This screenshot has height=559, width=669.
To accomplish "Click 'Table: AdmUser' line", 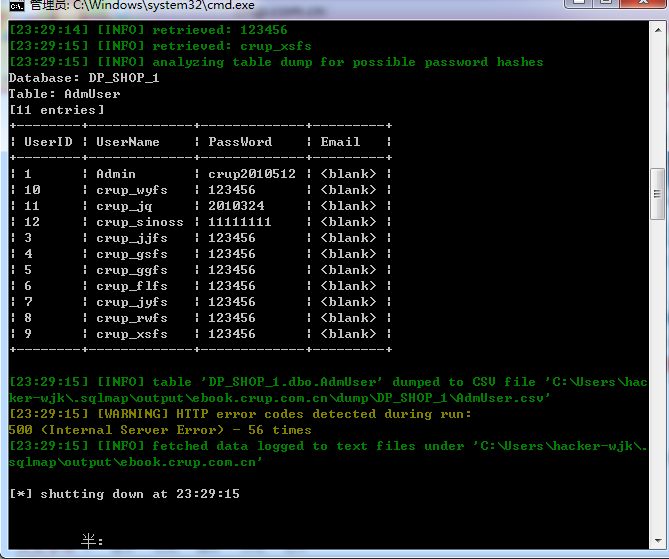I will [x=64, y=94].
